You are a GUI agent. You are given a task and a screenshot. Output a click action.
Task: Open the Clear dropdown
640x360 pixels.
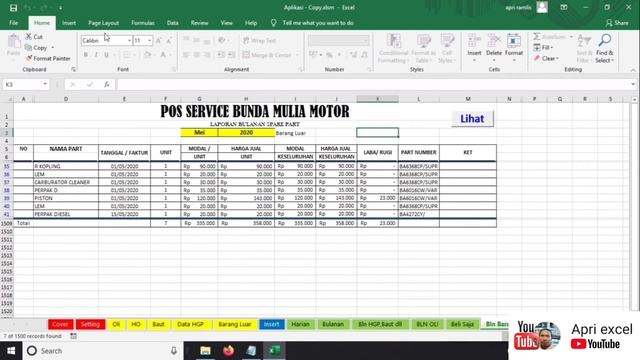tap(546, 58)
